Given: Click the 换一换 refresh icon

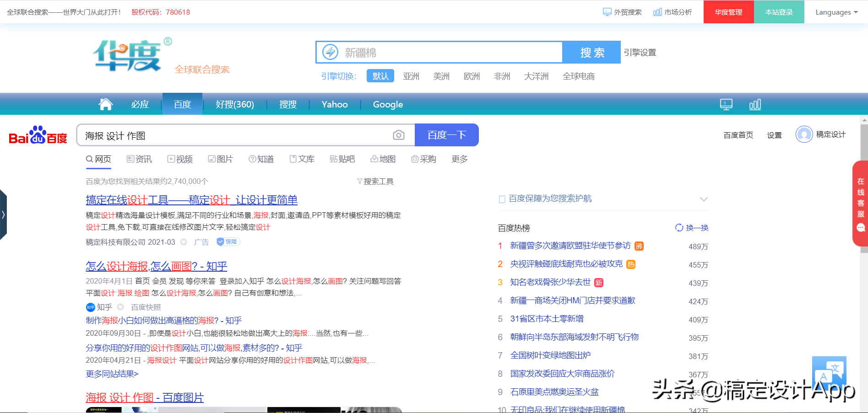Looking at the screenshot, I should click(679, 228).
